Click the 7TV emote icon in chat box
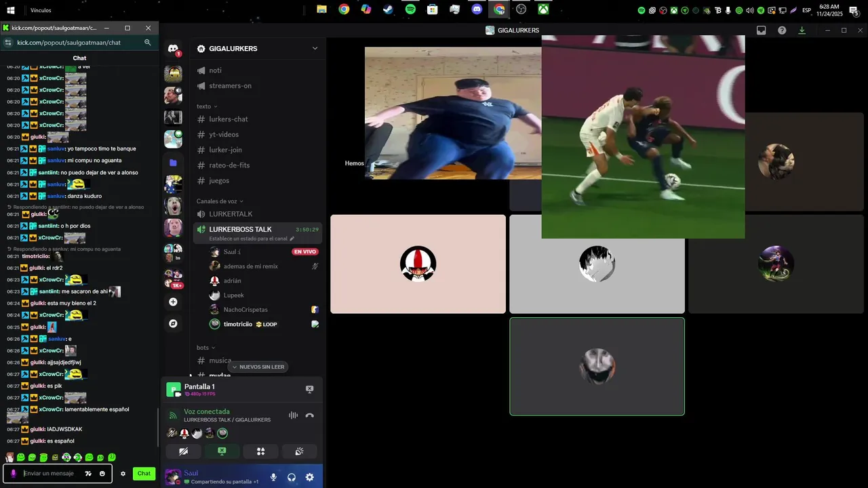Screen dimensions: 868x488 [88, 474]
